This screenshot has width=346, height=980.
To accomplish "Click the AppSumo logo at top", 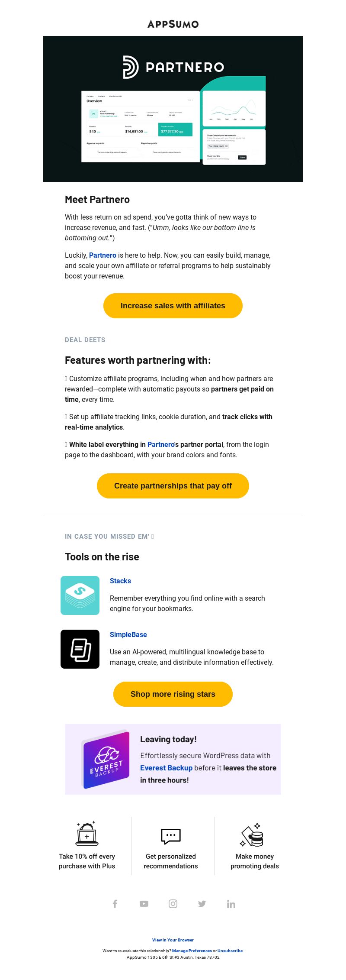I will pyautogui.click(x=173, y=24).
